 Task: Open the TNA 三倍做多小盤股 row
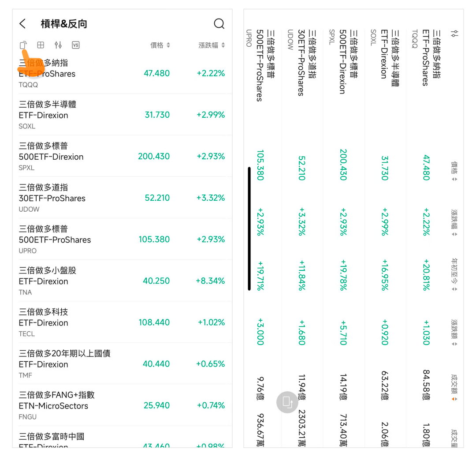point(122,281)
